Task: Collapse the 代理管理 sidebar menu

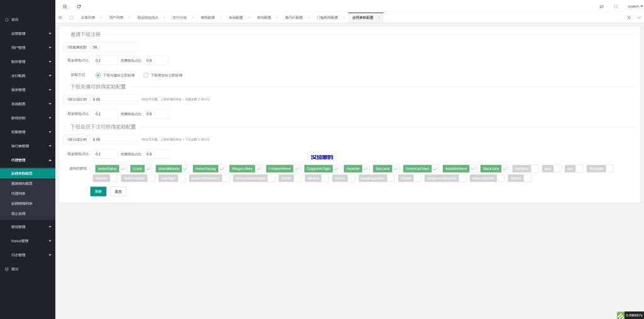Action: click(x=28, y=160)
